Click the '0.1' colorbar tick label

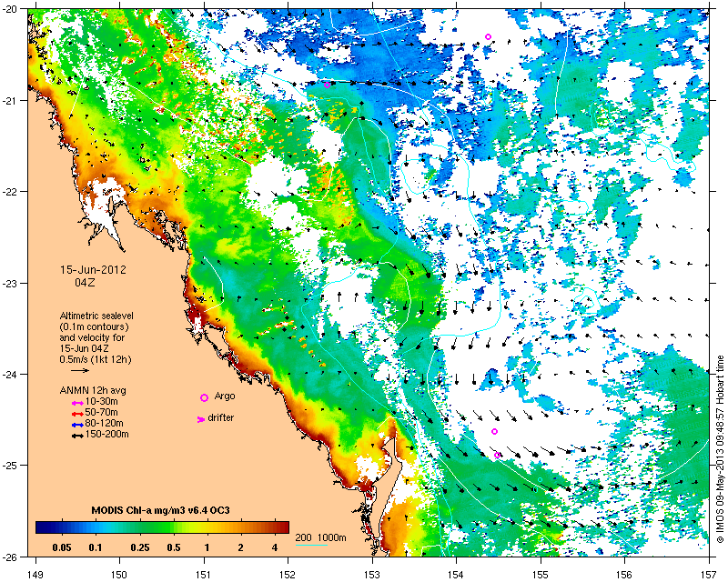[x=96, y=547]
